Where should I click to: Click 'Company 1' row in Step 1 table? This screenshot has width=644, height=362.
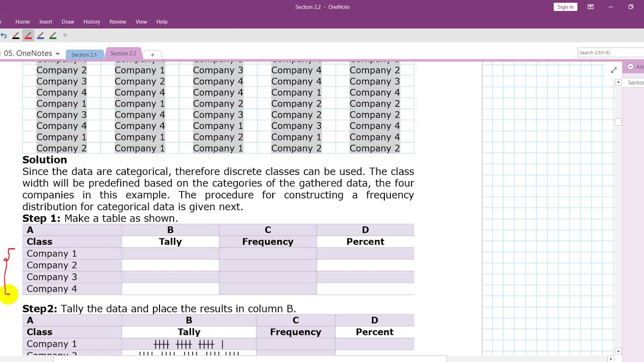click(x=218, y=253)
